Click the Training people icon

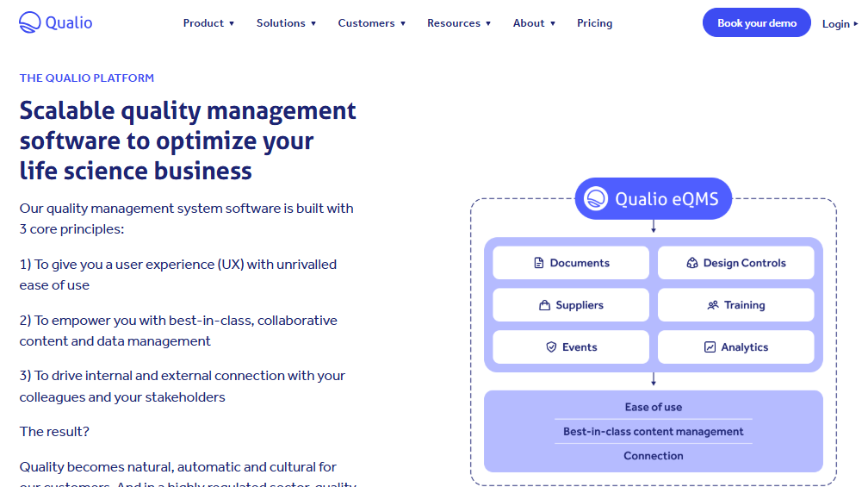713,305
